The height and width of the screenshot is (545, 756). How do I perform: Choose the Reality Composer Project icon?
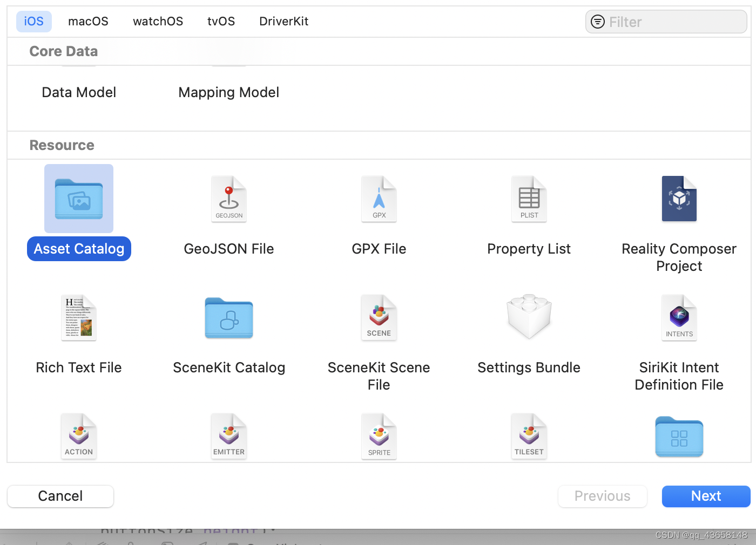point(679,199)
